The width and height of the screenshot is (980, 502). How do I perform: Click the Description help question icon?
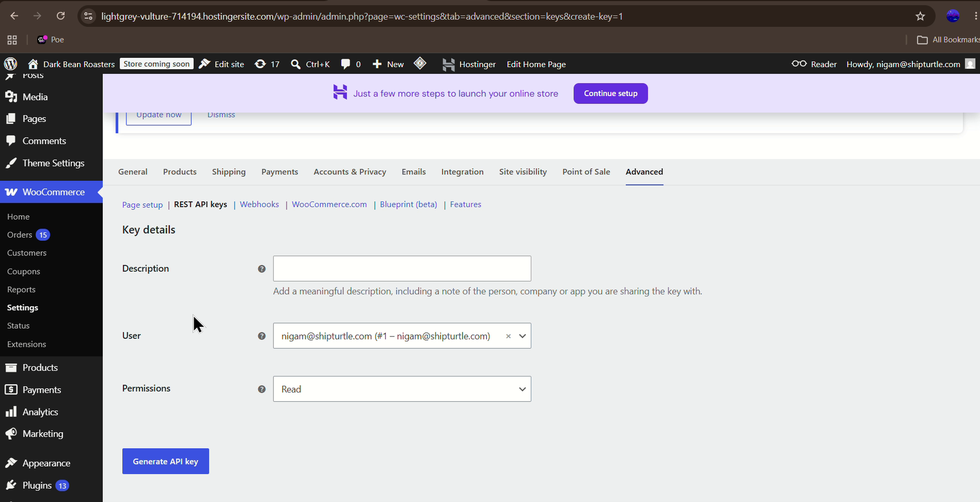point(262,269)
